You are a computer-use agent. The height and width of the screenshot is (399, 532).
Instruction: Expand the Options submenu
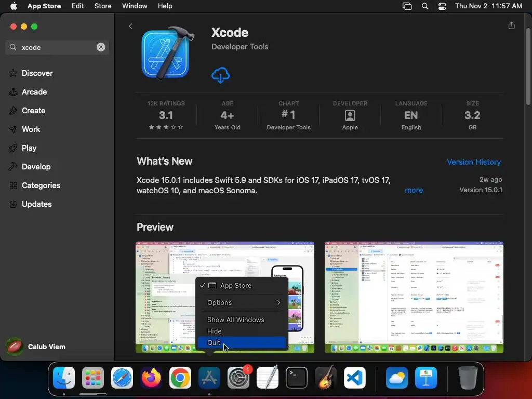(242, 302)
